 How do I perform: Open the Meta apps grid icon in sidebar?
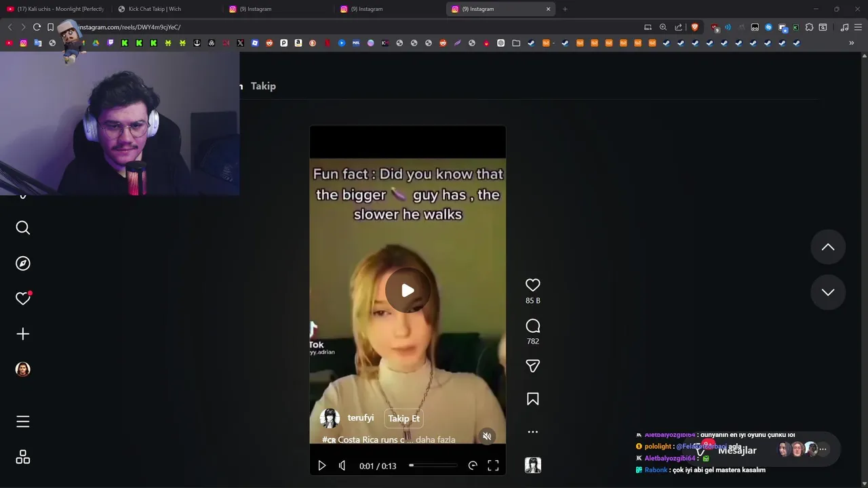[23, 457]
